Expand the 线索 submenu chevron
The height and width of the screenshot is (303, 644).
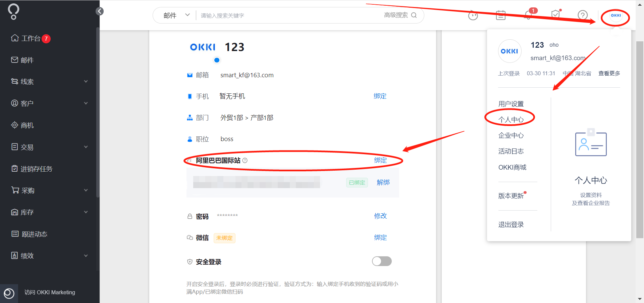pyautogui.click(x=86, y=81)
